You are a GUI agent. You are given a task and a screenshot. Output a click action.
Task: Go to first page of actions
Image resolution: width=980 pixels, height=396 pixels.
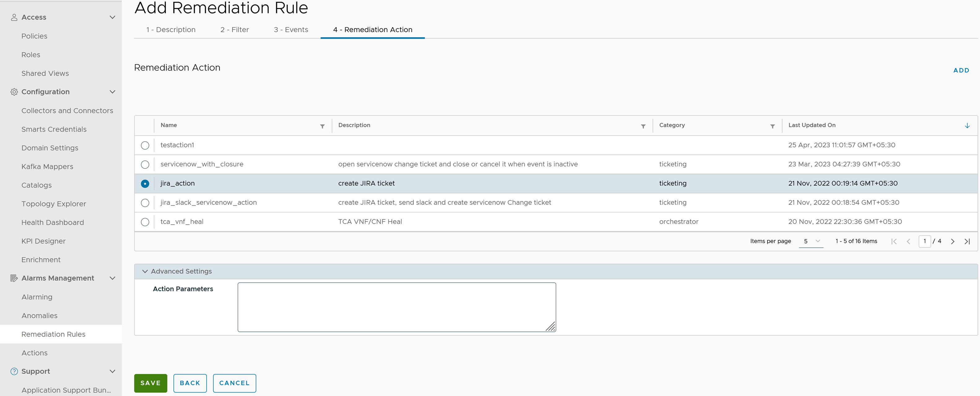[x=894, y=241]
